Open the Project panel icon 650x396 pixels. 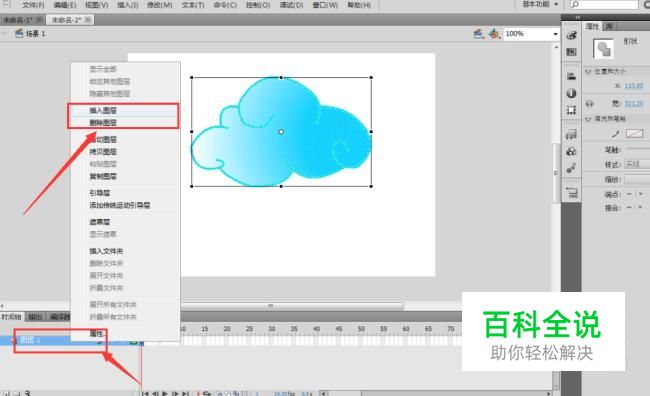click(572, 193)
